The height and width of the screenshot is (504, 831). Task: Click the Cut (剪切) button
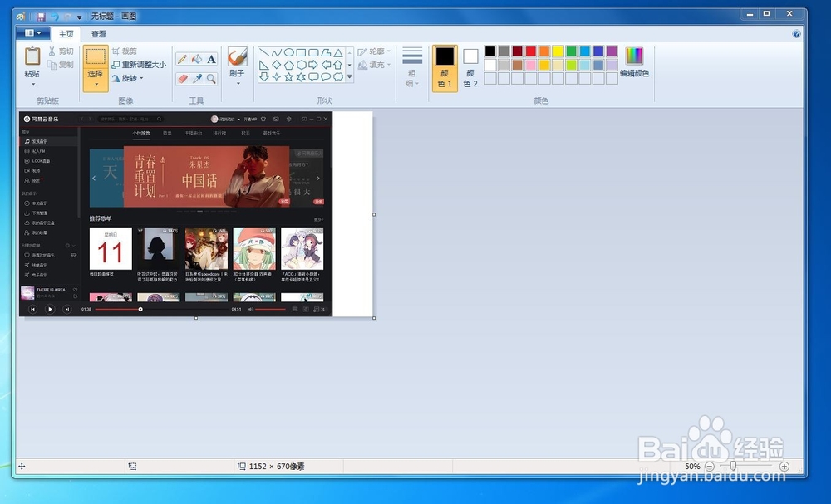[61, 51]
